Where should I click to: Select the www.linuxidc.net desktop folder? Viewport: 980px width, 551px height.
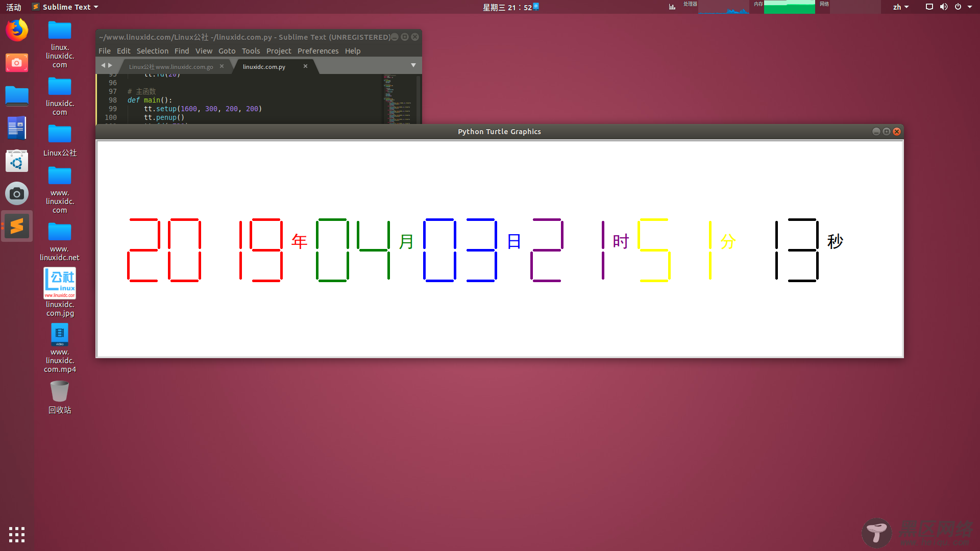tap(60, 242)
